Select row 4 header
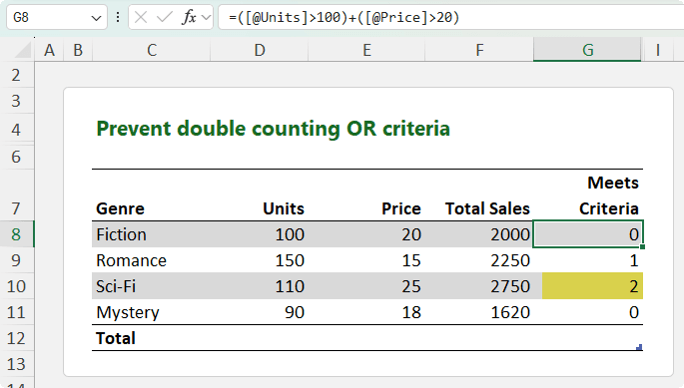 (x=17, y=129)
